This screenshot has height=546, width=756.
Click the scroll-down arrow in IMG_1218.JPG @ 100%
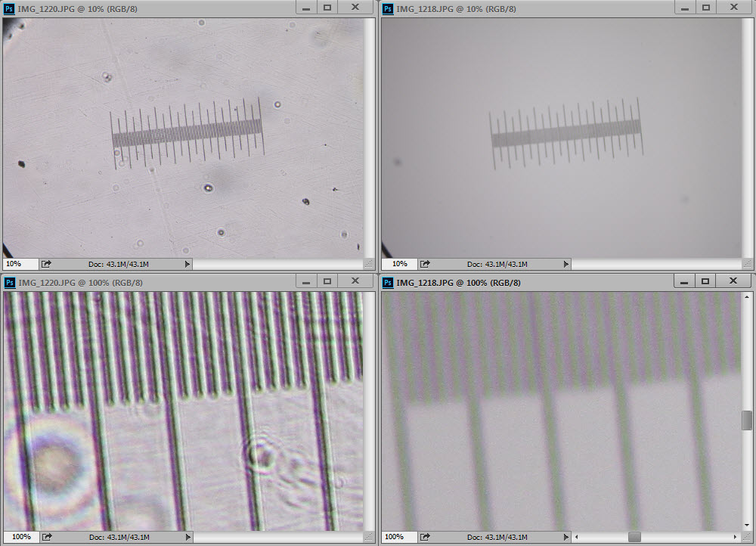pyautogui.click(x=747, y=526)
